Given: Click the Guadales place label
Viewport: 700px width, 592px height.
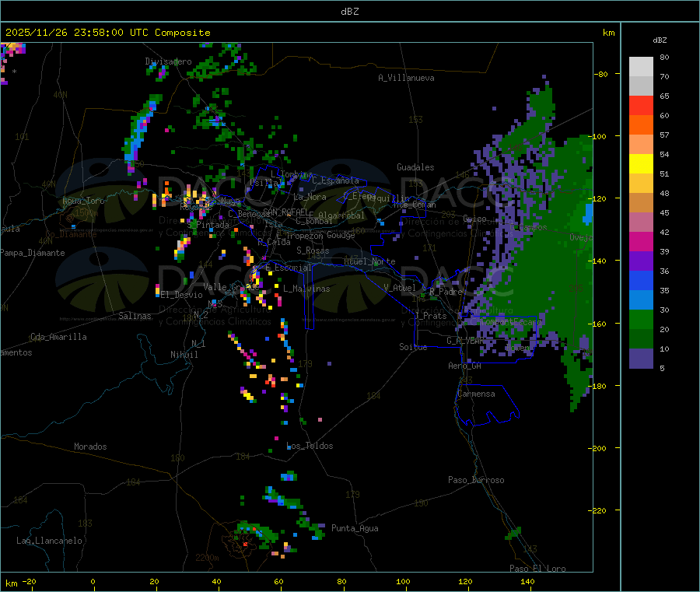Looking at the screenshot, I should pos(415,167).
